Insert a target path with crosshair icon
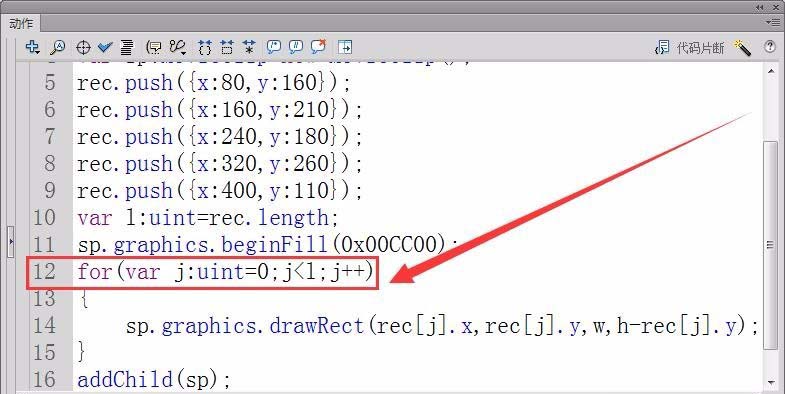The height and width of the screenshot is (394, 785). point(83,48)
